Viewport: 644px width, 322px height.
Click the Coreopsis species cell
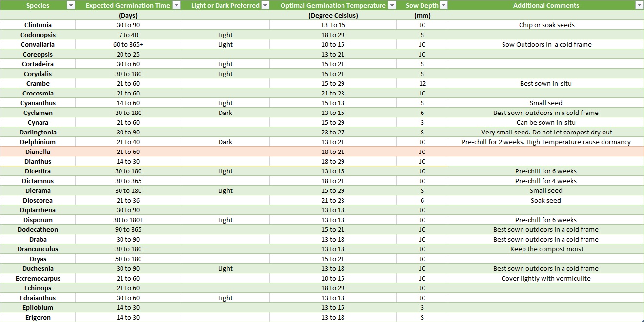[38, 54]
